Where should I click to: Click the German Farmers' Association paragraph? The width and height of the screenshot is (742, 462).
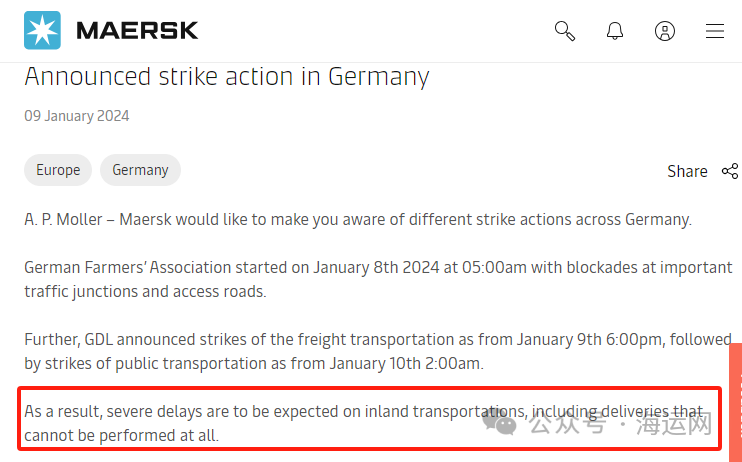(x=378, y=279)
